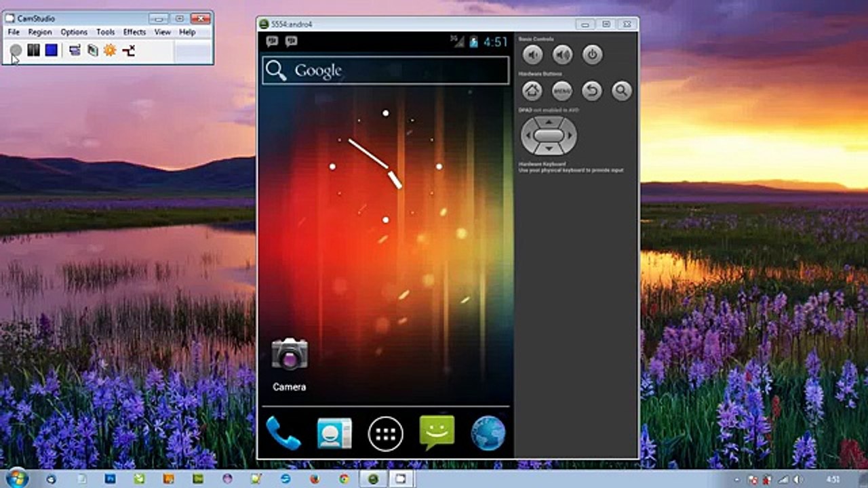Click the DPAD center button
Screen dimensions: 868x488
549,136
